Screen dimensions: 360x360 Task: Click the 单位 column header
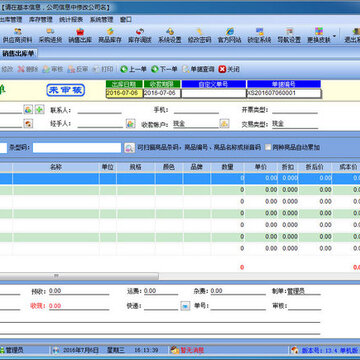[108, 167]
